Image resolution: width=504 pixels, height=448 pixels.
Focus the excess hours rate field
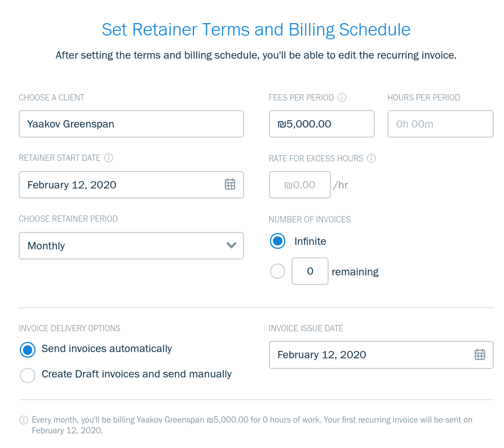(x=300, y=185)
